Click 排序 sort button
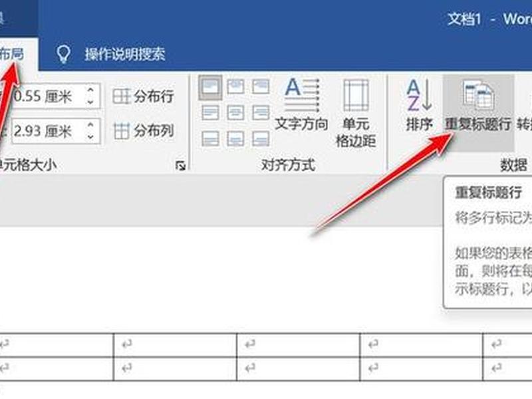Viewport: 532px width, 399px height. pyautogui.click(x=420, y=104)
